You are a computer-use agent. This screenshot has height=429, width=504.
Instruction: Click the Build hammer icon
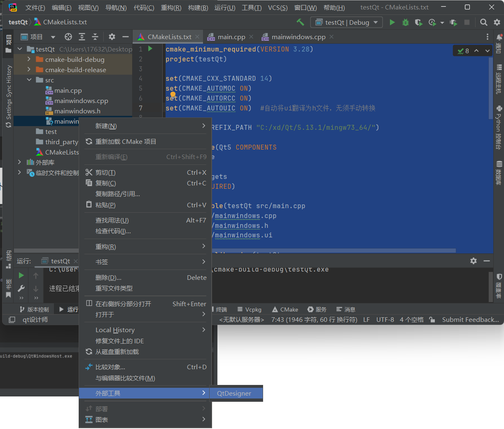pyautogui.click(x=300, y=22)
